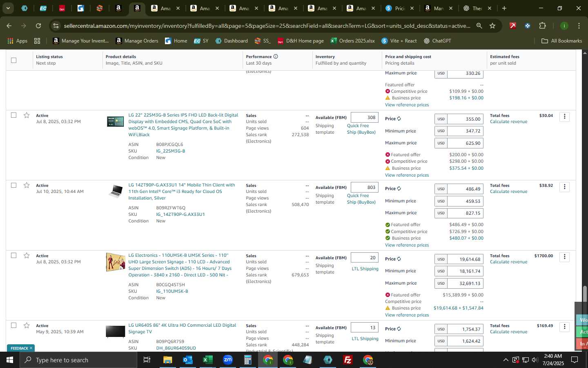
Task: Open Task View on the taskbar
Action: 147,360
